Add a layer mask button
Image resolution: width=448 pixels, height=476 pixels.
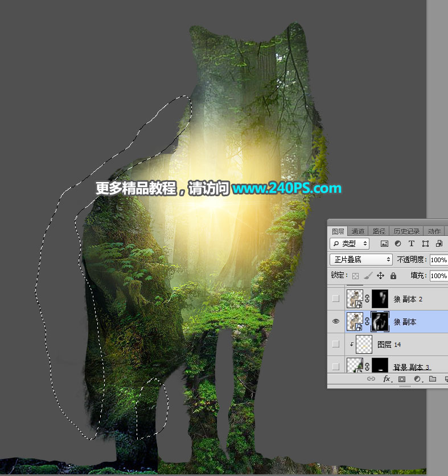pos(402,379)
